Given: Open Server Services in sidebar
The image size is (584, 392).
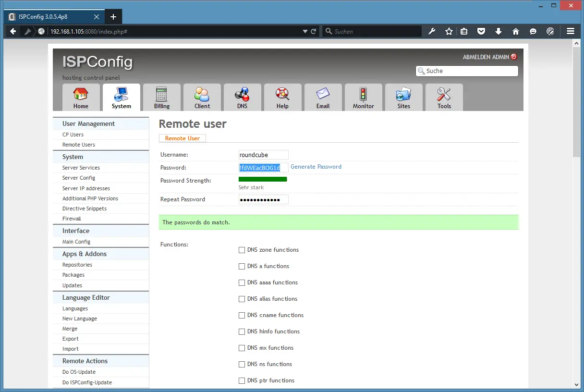Looking at the screenshot, I should pyautogui.click(x=81, y=168).
